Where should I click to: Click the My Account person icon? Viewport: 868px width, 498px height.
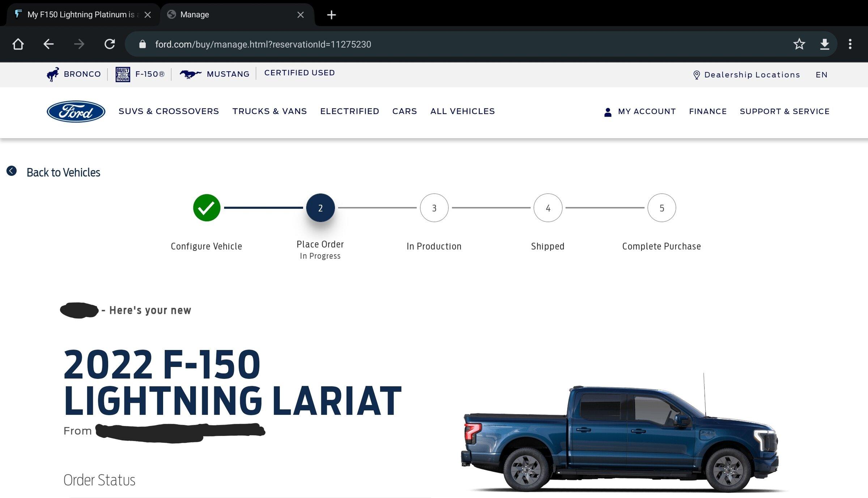click(x=608, y=112)
